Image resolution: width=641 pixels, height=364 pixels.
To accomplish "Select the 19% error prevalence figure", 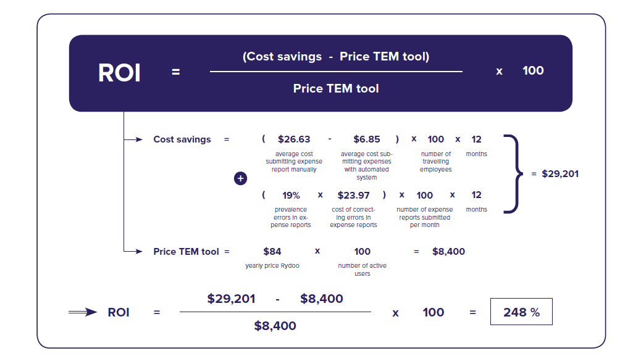I will coord(291,196).
